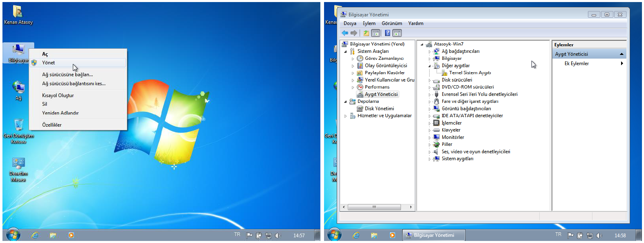Screen dimensions: 644x243
Task: Choose Sil from the context menu
Action: click(x=78, y=104)
